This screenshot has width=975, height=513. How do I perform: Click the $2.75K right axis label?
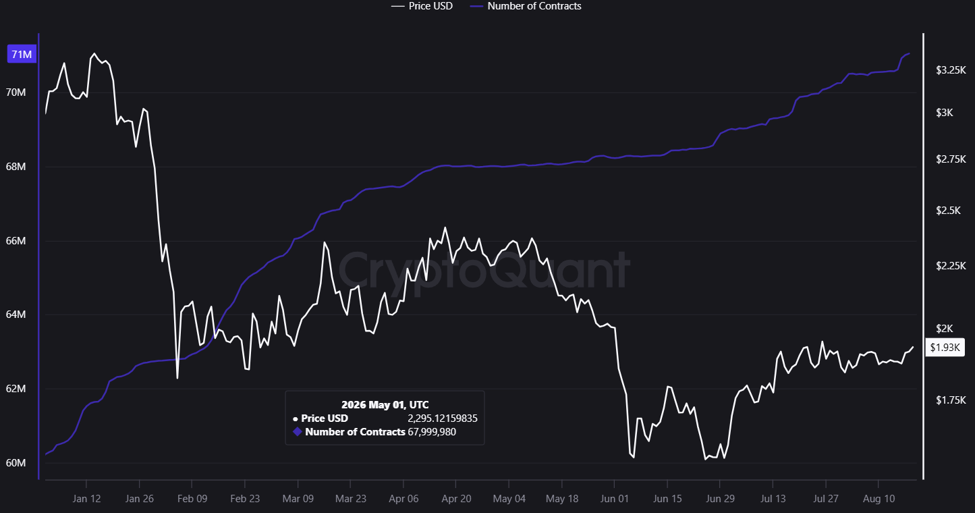pyautogui.click(x=951, y=159)
